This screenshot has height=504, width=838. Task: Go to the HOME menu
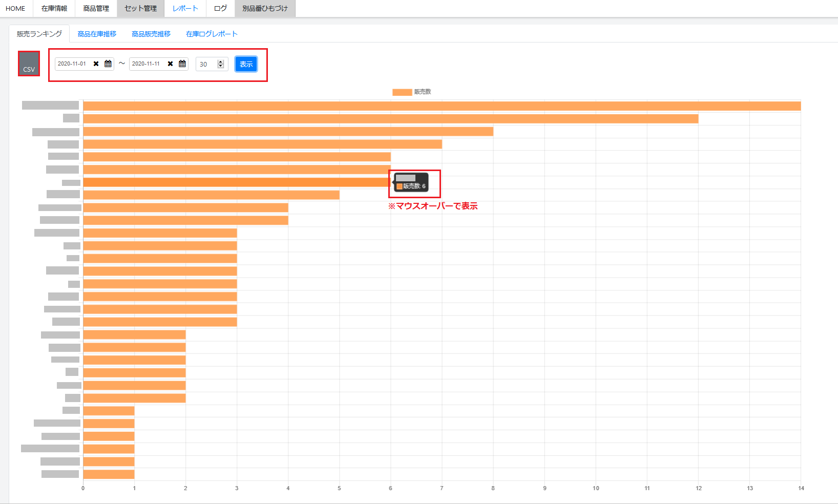pyautogui.click(x=15, y=9)
